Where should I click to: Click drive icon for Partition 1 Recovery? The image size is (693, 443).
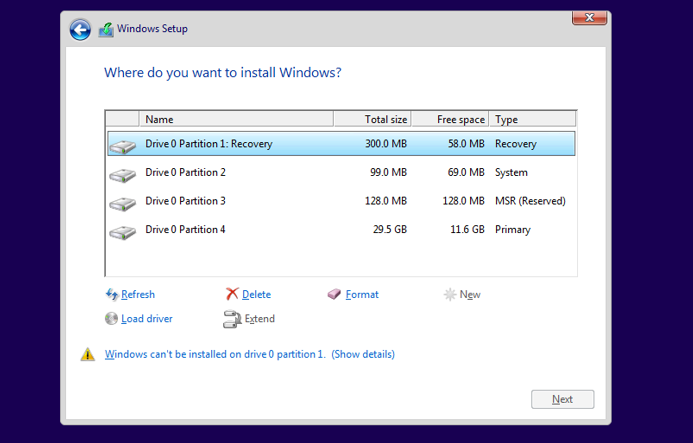tap(122, 146)
